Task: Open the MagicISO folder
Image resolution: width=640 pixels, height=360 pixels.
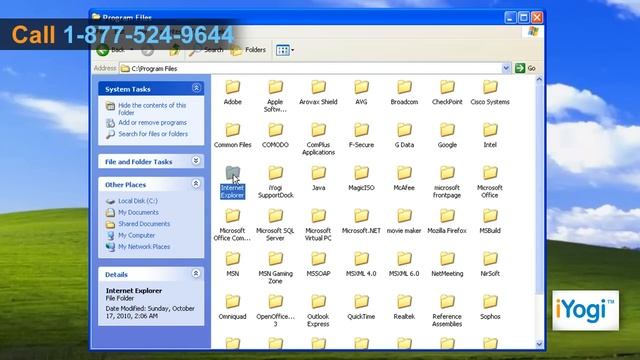Action: pyautogui.click(x=361, y=178)
